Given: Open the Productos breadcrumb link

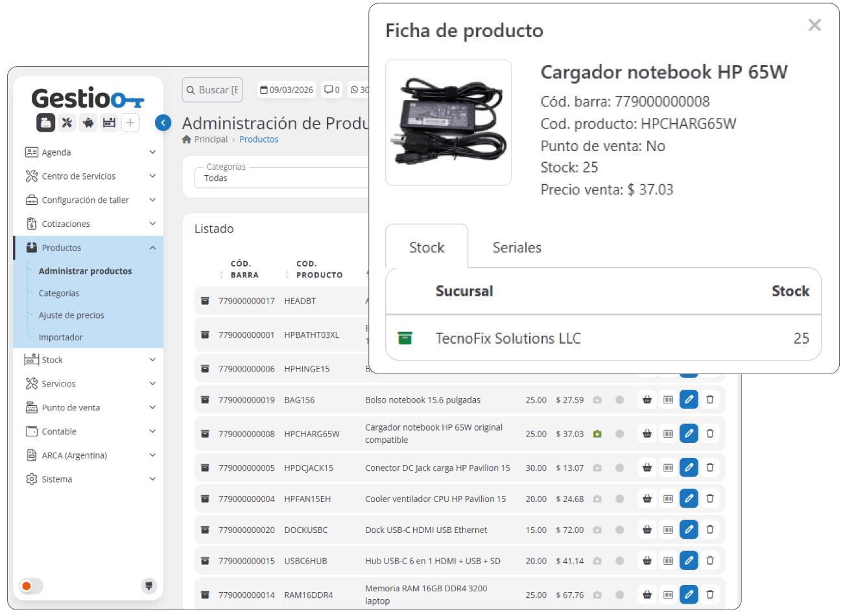Looking at the screenshot, I should pos(259,139).
